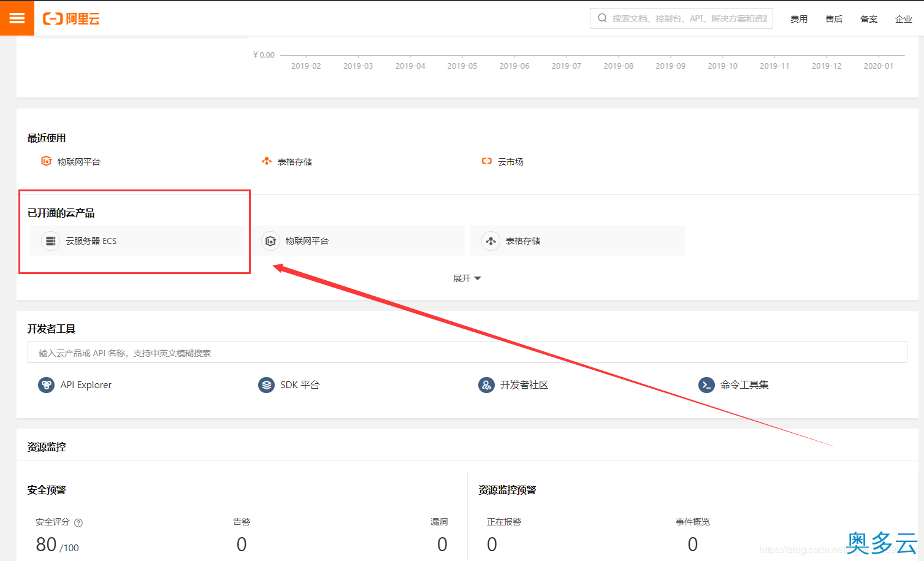The image size is (924, 561).
Task: Click the 命令工具集 terminal icon
Action: [706, 385]
